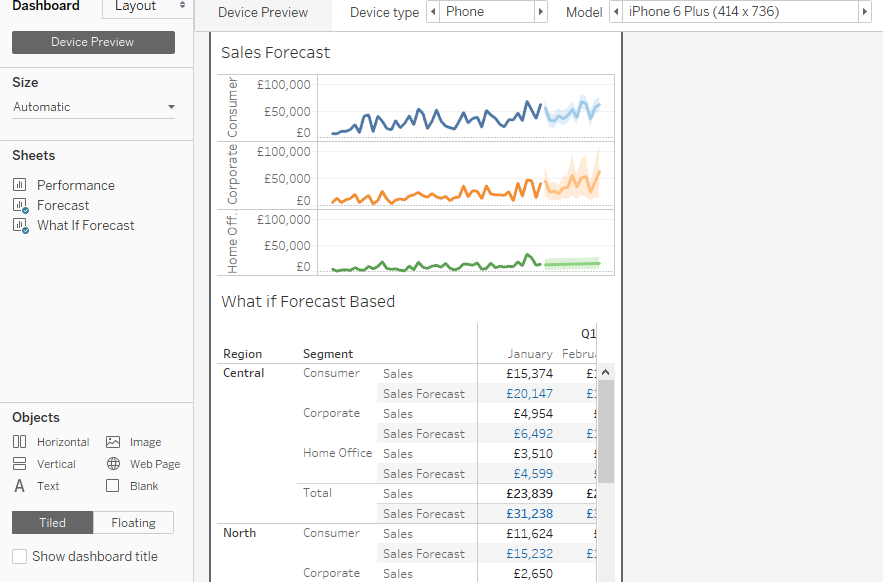
Task: Enable Show dashboard title checkbox
Action: coord(19,556)
